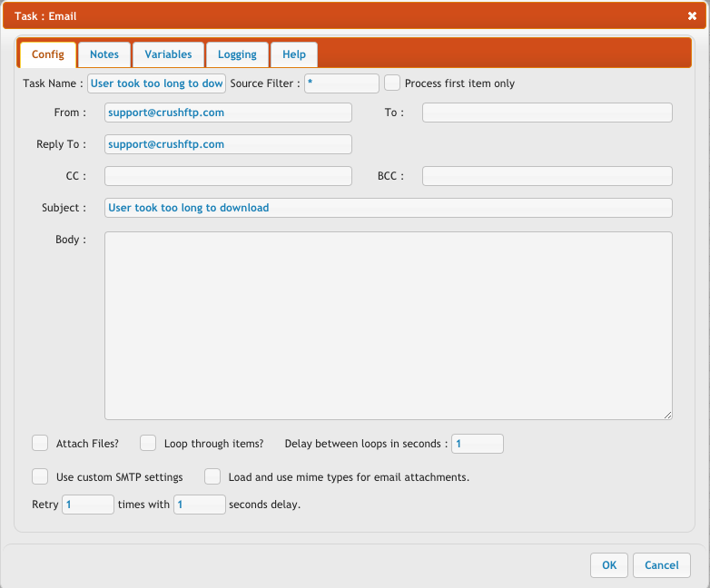Confirm with the OK button
This screenshot has width=710, height=588.
coord(609,565)
